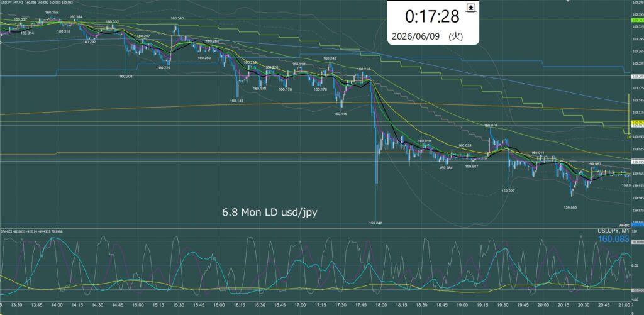Click the green 160.343 level tag on price scale
Screen dimensions: 644x315
(x=638, y=20)
